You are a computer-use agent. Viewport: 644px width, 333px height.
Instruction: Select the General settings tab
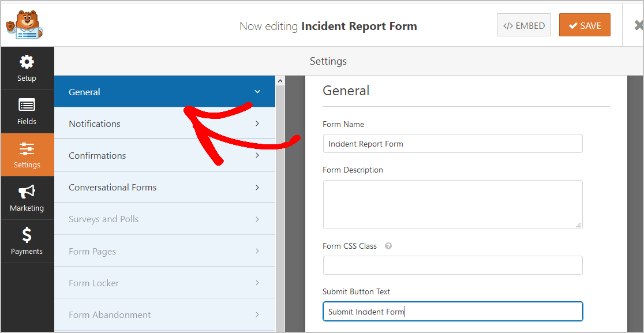point(164,92)
